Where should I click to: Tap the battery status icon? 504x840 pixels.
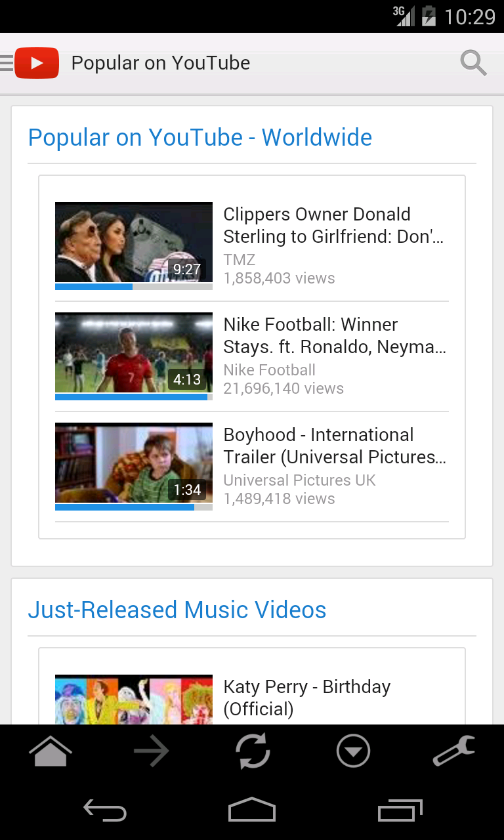point(429,16)
